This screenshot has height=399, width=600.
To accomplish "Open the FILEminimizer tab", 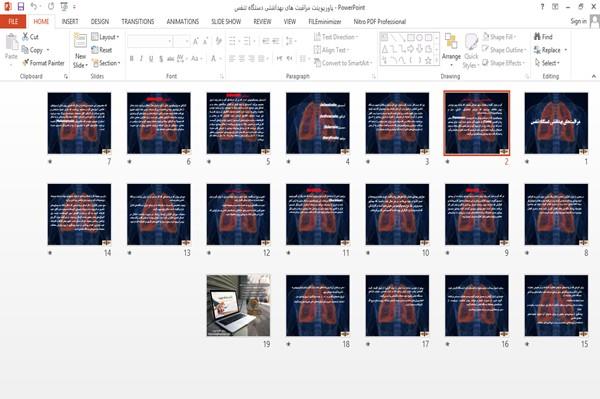I will 325,21.
